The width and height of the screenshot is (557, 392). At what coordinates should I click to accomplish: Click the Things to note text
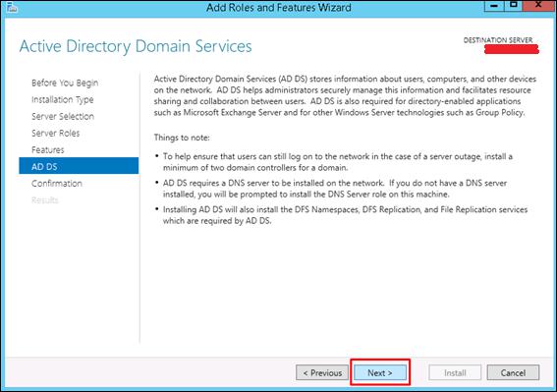point(182,138)
